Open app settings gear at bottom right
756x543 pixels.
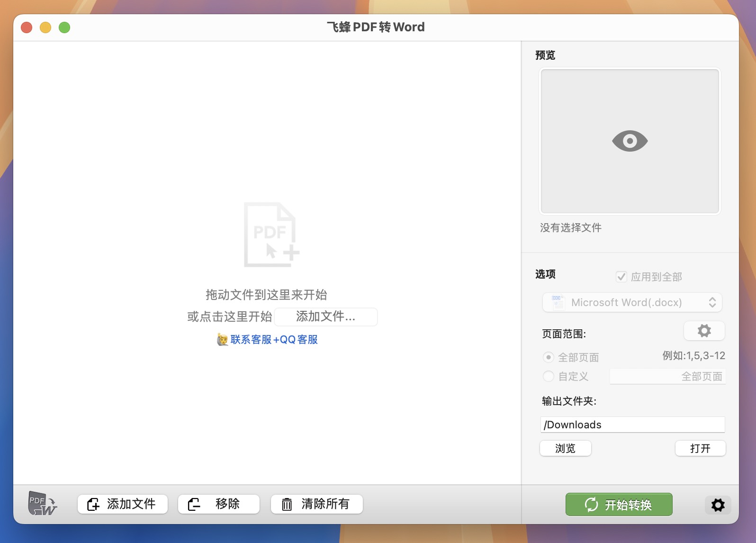click(x=718, y=505)
